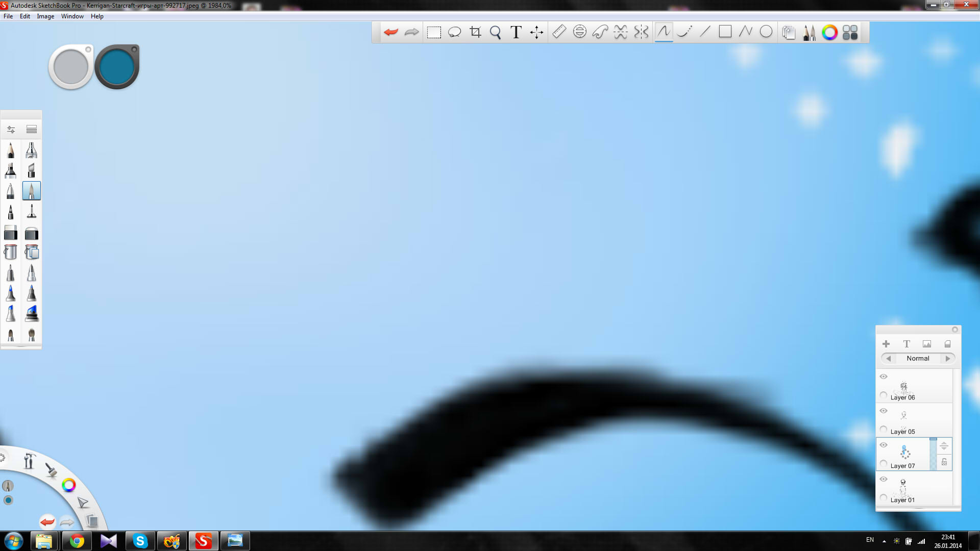
Task: Clear layer button in layer editor
Action: (947, 344)
